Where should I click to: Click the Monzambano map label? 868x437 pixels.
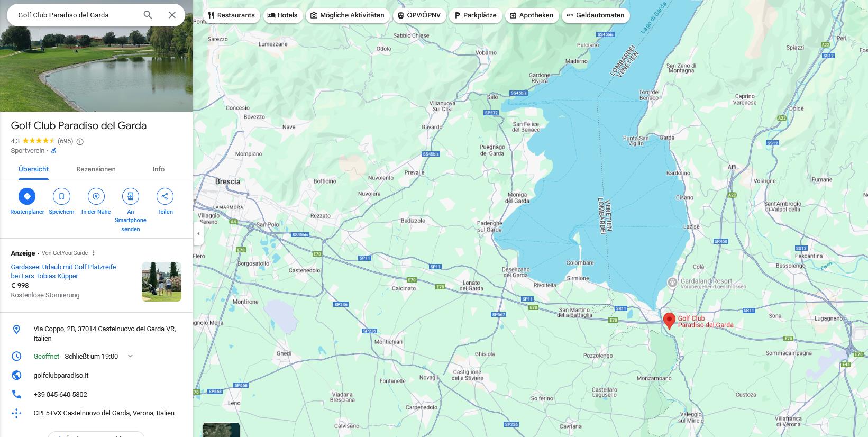click(654, 379)
